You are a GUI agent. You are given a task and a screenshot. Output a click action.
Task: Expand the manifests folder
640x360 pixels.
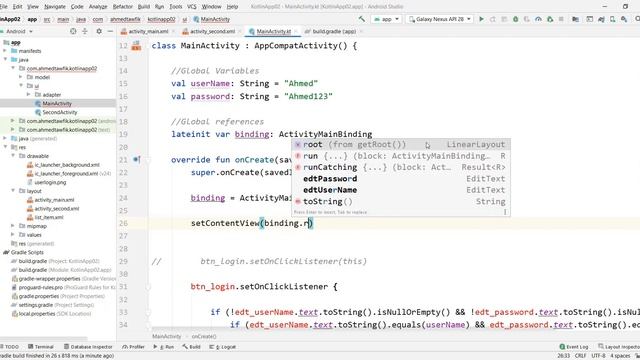tap(5, 51)
